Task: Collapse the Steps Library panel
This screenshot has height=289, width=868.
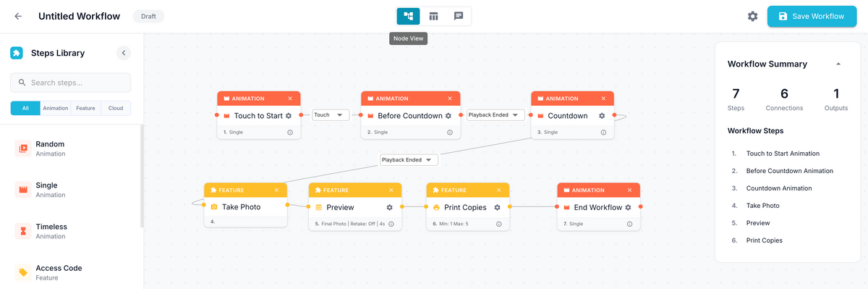Action: pos(124,53)
